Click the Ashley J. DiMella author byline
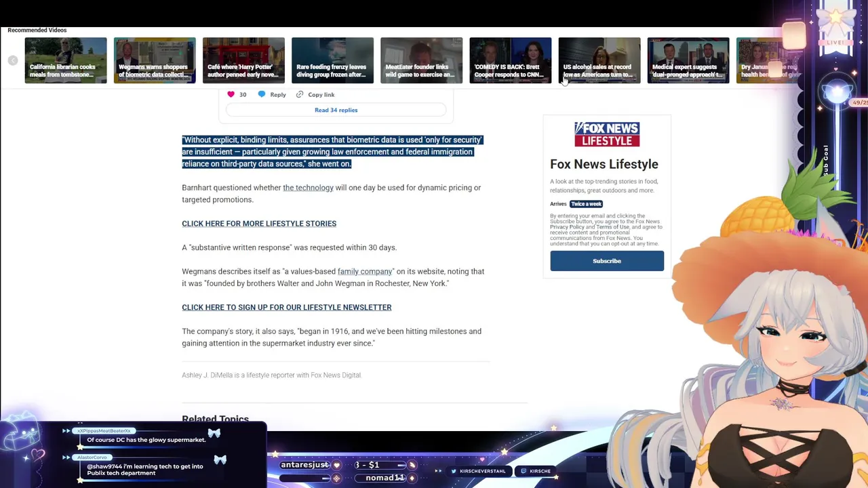Screen dimensions: 868x488 (271, 375)
